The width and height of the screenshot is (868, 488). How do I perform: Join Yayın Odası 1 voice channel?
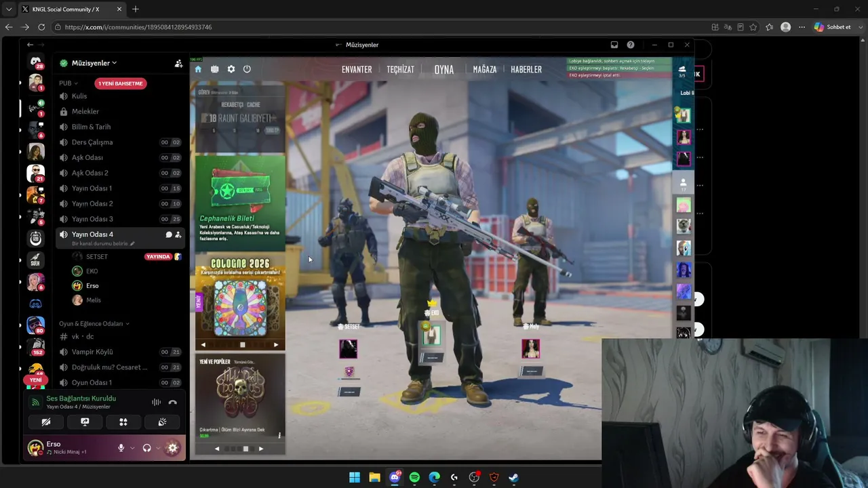point(119,188)
